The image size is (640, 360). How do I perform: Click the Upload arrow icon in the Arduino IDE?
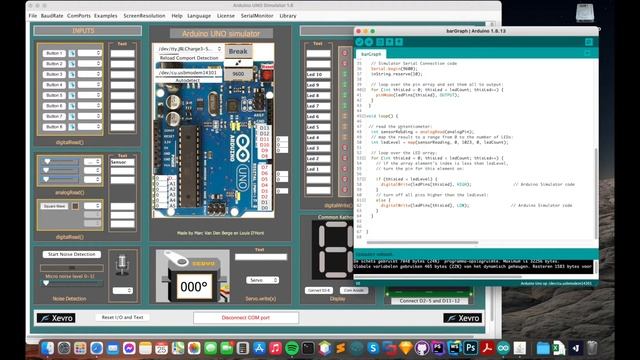click(x=369, y=42)
